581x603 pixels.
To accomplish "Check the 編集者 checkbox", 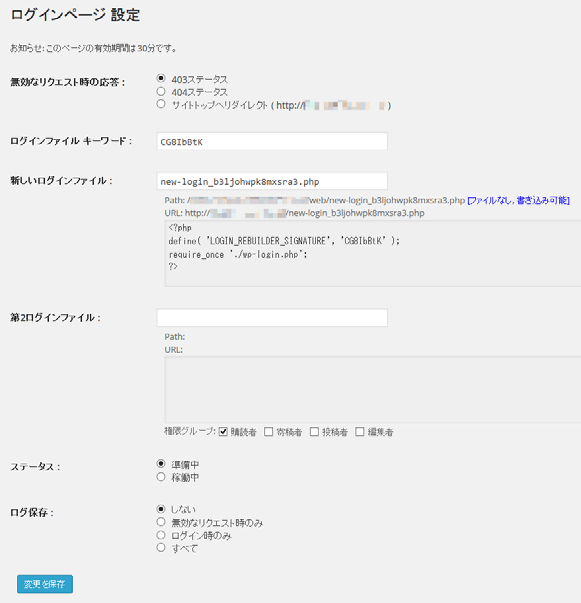I will (360, 432).
